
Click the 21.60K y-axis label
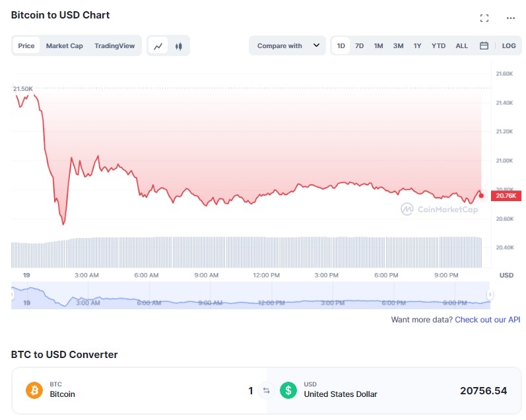point(504,74)
